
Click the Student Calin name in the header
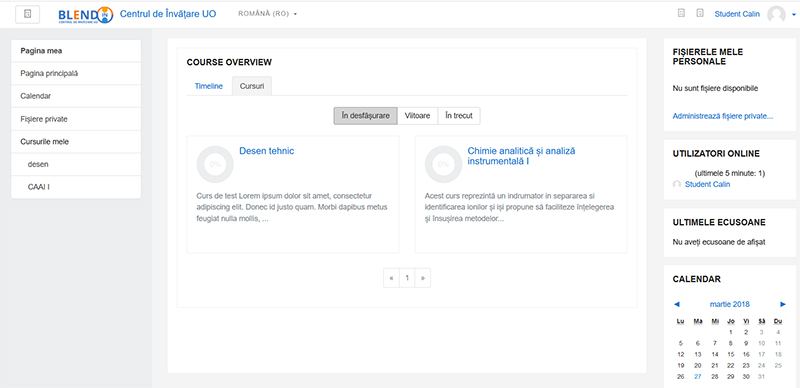pyautogui.click(x=737, y=14)
